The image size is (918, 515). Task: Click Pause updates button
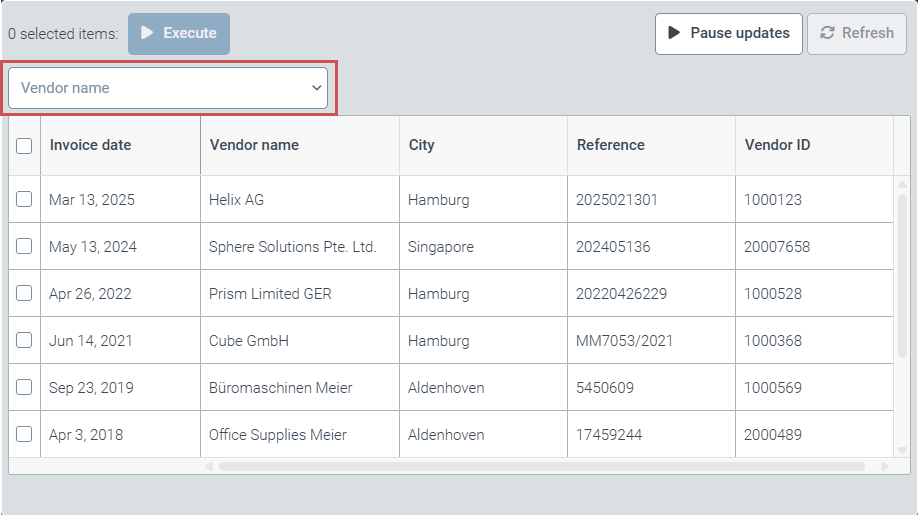coord(728,33)
